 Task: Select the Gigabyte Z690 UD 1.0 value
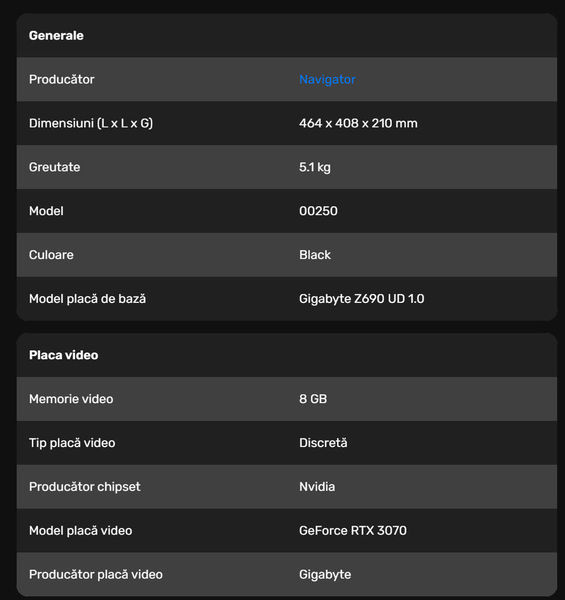(x=361, y=299)
